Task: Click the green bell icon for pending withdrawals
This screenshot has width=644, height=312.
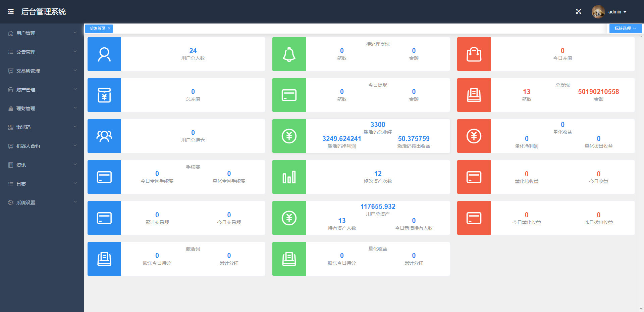Action: 289,54
